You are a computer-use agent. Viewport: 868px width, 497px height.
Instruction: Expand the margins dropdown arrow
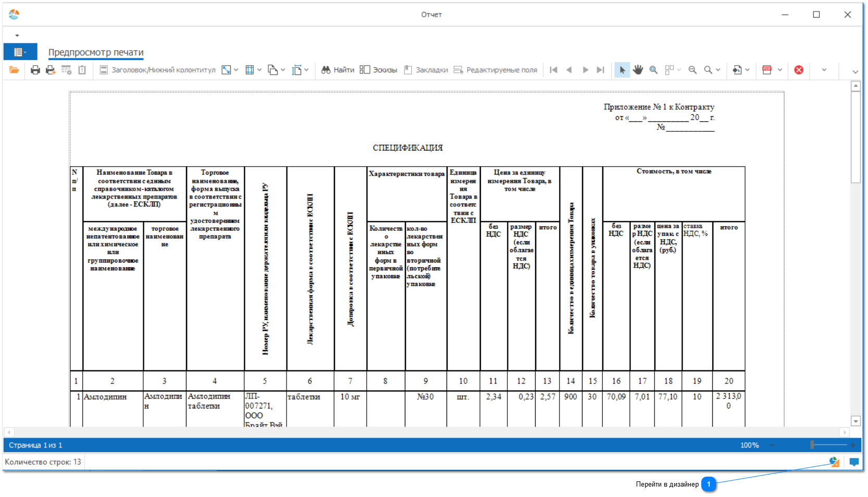tap(259, 70)
